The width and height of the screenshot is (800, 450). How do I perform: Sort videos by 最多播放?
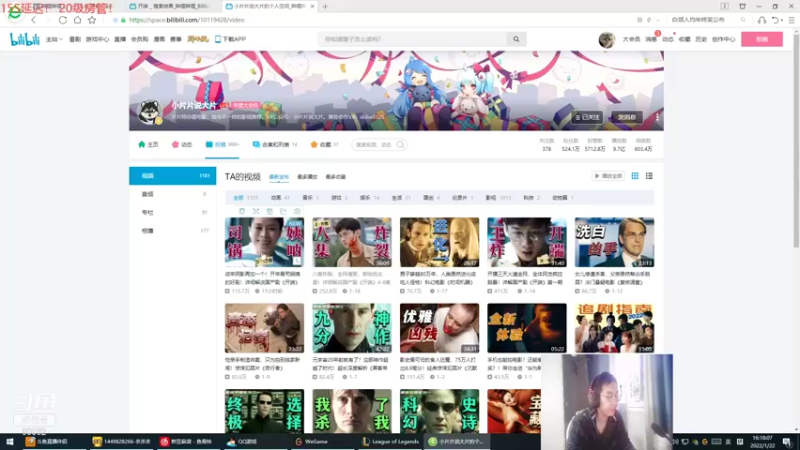(x=307, y=177)
